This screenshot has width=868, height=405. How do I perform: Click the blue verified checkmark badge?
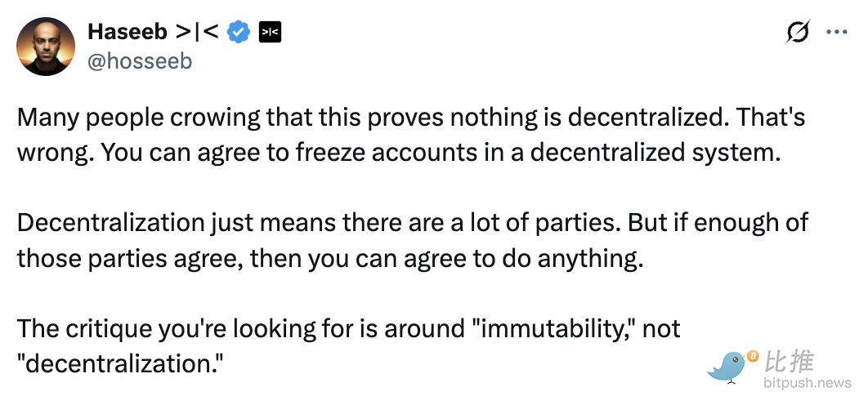point(239,33)
